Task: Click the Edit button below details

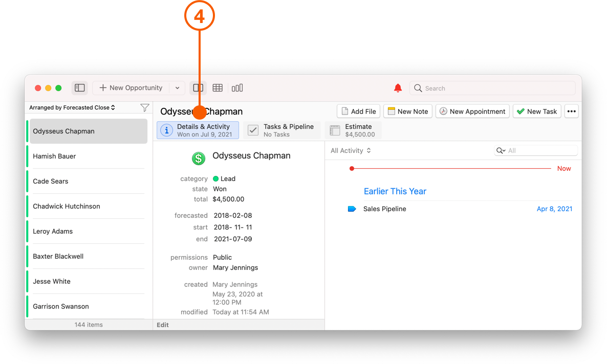Action: [x=163, y=325]
